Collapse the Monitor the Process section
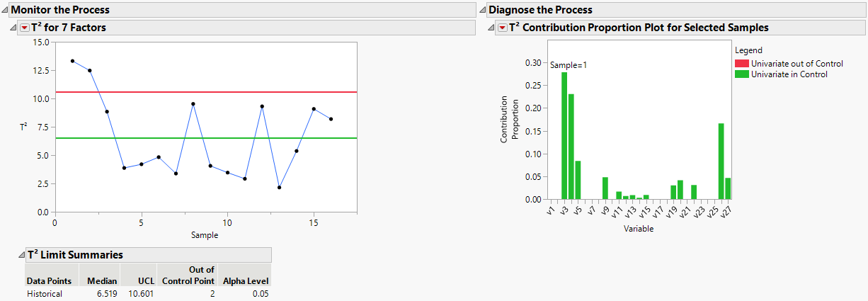Viewport: 868px width, 301px height. pyautogui.click(x=4, y=10)
